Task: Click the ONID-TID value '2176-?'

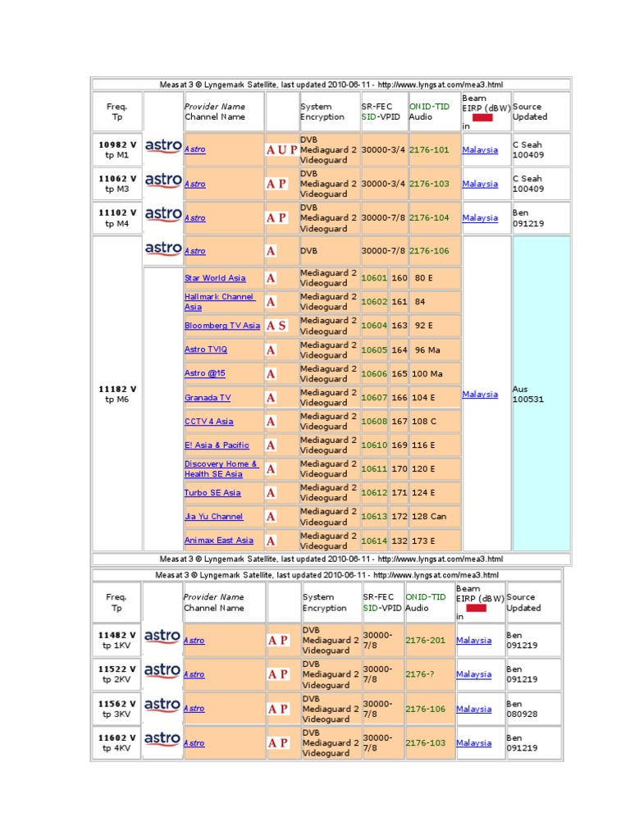Action: (x=419, y=674)
